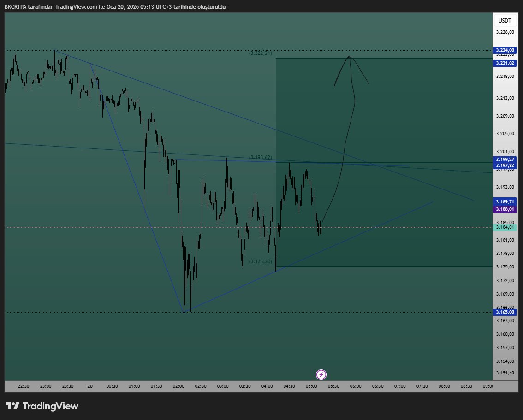The width and height of the screenshot is (523, 420).
Task: Click the 05:30 time axis label
Action: coord(333,386)
